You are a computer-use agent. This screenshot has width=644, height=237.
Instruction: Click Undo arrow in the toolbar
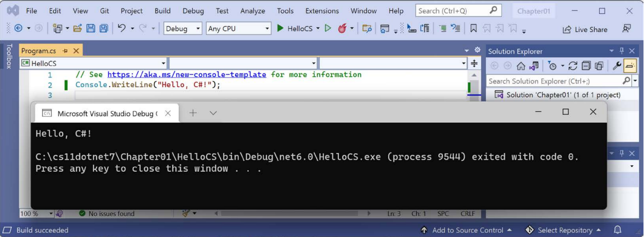point(122,28)
